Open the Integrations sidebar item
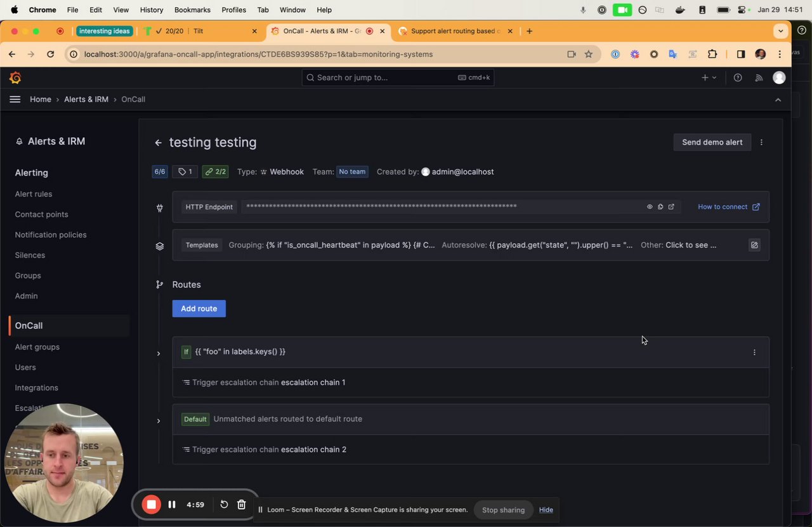Image resolution: width=812 pixels, height=527 pixels. [37, 387]
